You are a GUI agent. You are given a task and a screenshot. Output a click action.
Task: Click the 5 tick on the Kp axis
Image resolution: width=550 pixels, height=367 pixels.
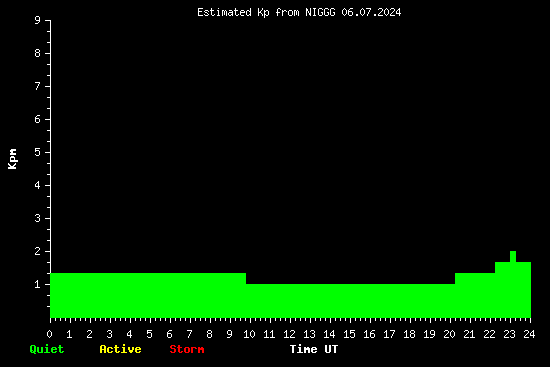(38, 152)
